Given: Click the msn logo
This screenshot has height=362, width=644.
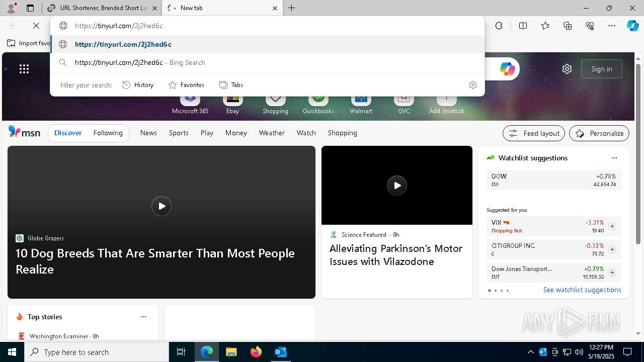Looking at the screenshot, I should pyautogui.click(x=24, y=132).
